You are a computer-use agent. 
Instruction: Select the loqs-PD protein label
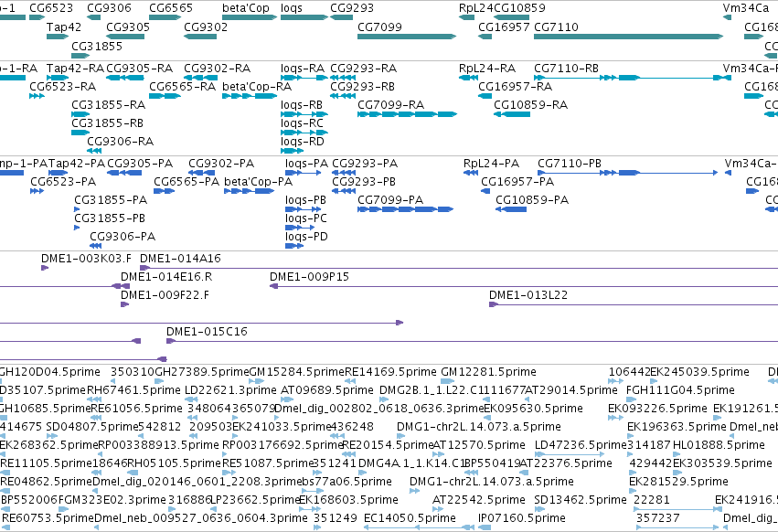[306, 237]
